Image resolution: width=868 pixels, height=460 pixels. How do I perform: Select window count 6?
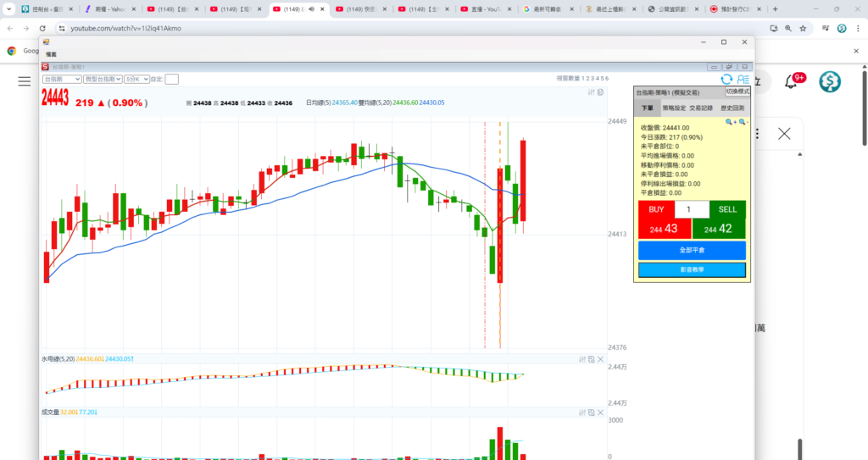[x=607, y=79]
